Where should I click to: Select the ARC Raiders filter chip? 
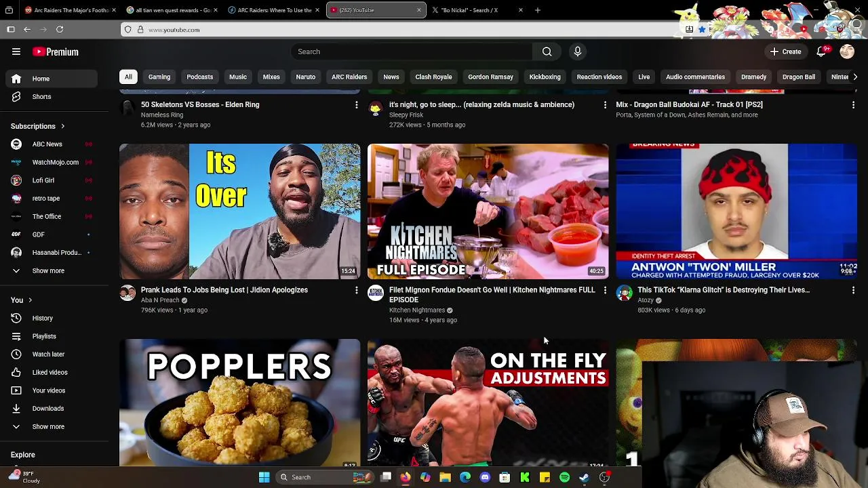click(x=349, y=77)
